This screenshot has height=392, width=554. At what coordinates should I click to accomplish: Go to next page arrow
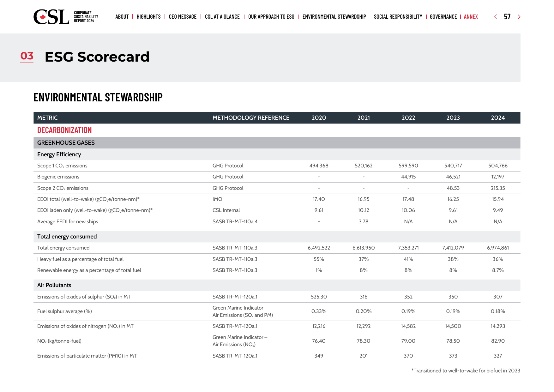pos(519,17)
